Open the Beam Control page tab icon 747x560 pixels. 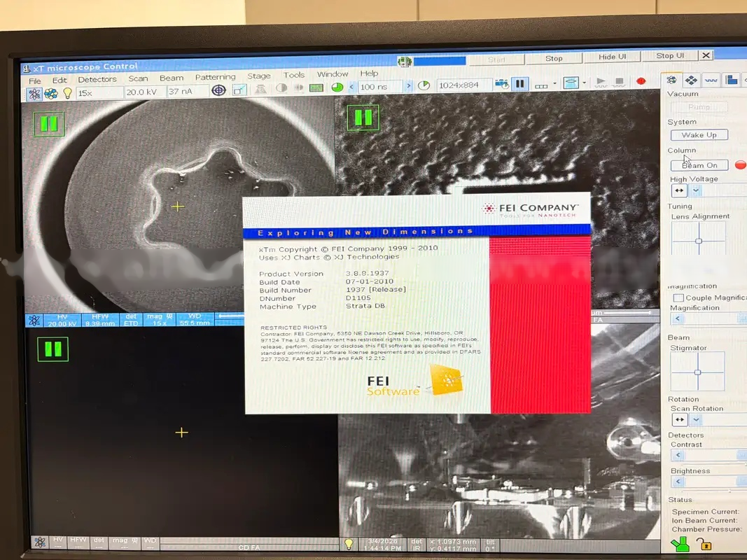[x=671, y=80]
